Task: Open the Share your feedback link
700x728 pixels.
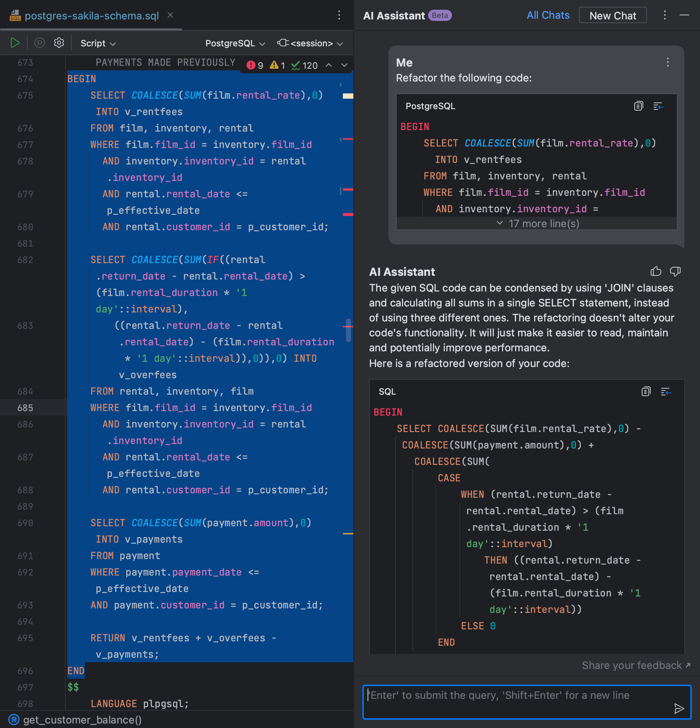Action: (634, 666)
